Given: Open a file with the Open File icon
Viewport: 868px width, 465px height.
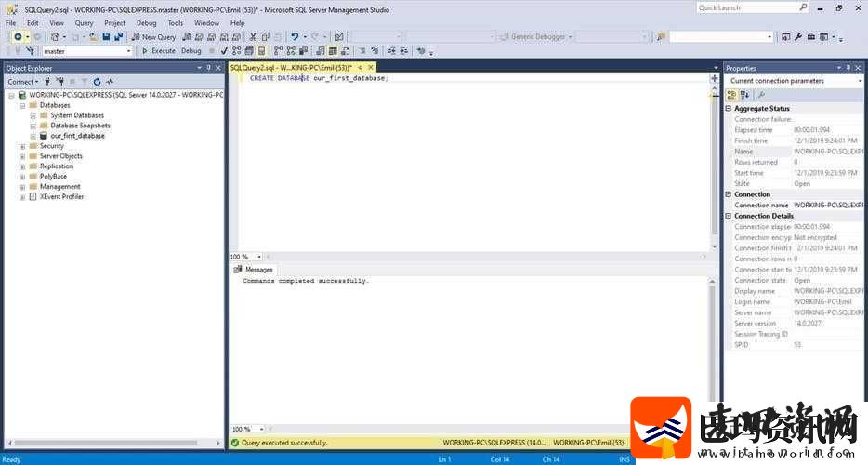Looking at the screenshot, I should [93, 36].
